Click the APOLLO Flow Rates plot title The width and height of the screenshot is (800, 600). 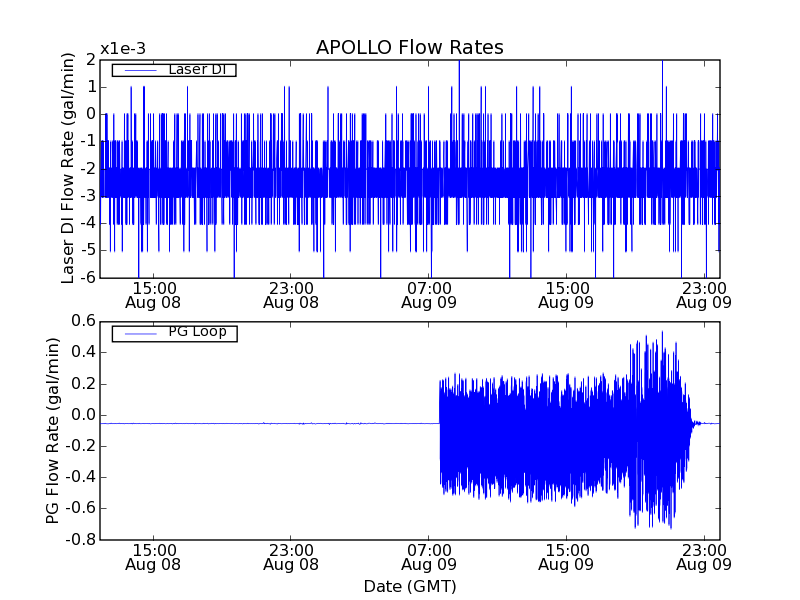click(x=409, y=47)
